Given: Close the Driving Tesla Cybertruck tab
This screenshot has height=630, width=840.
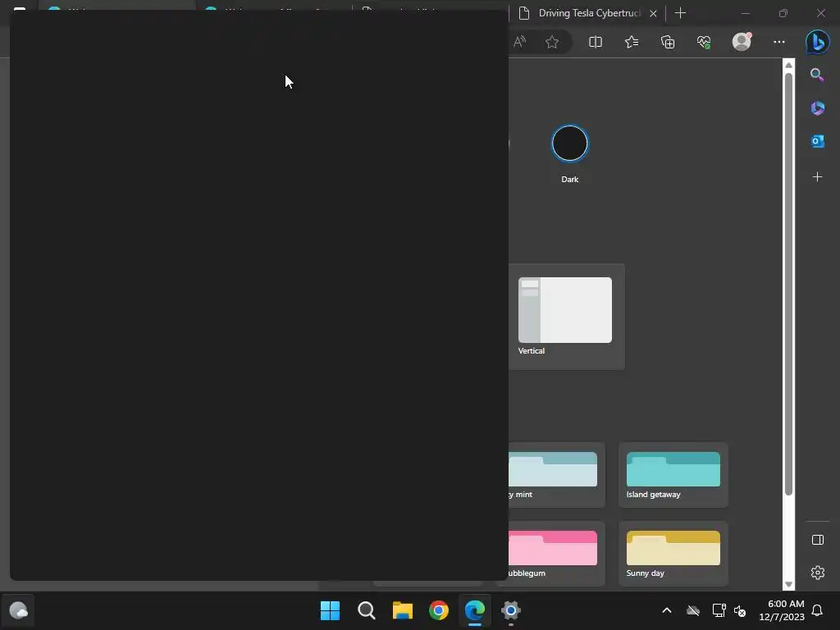Looking at the screenshot, I should click(x=653, y=13).
